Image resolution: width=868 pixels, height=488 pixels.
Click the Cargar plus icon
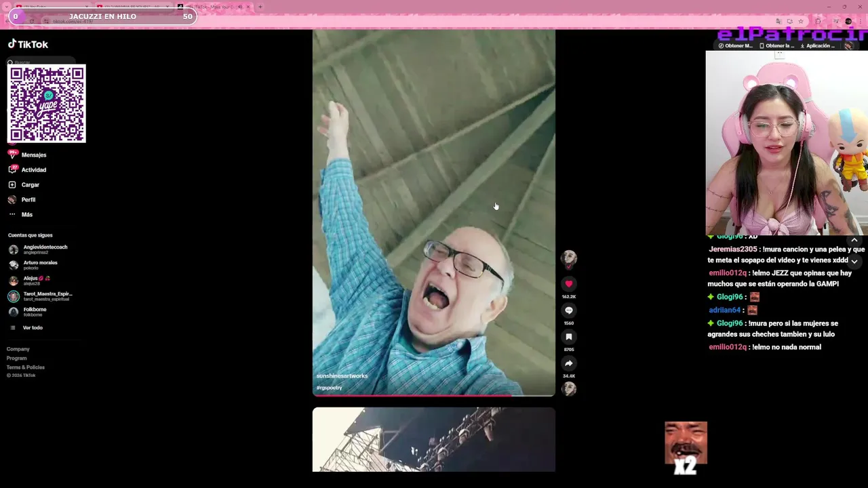click(x=12, y=184)
